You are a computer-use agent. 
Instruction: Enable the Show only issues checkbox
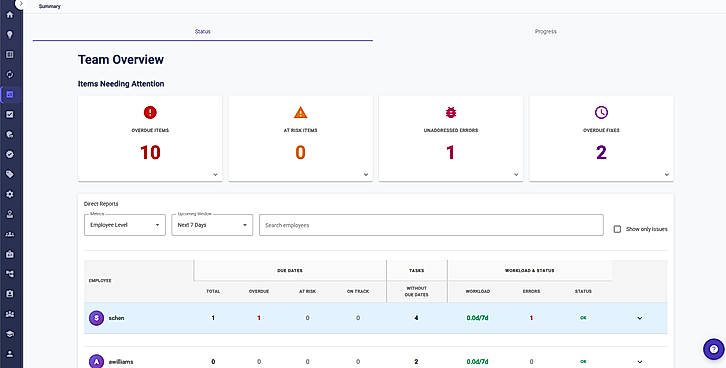pos(617,229)
